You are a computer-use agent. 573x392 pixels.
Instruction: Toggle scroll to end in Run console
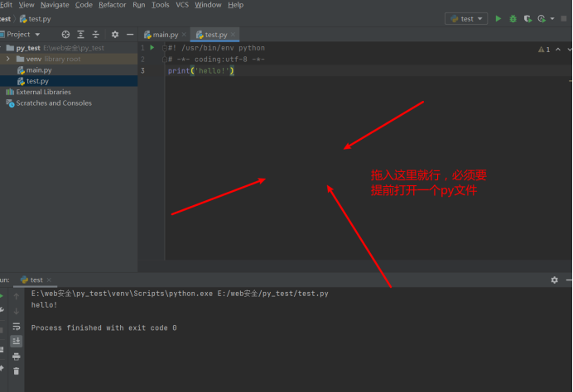16,342
